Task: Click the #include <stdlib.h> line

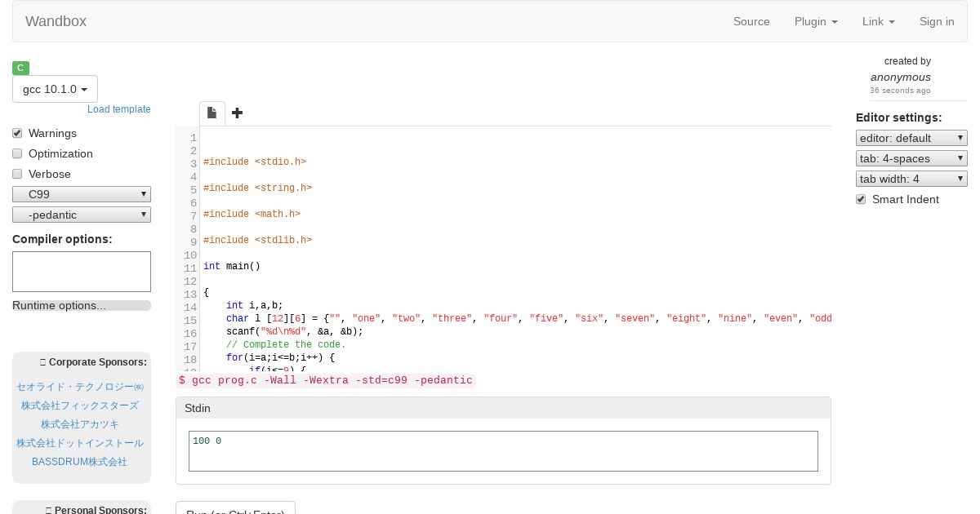Action: click(257, 240)
